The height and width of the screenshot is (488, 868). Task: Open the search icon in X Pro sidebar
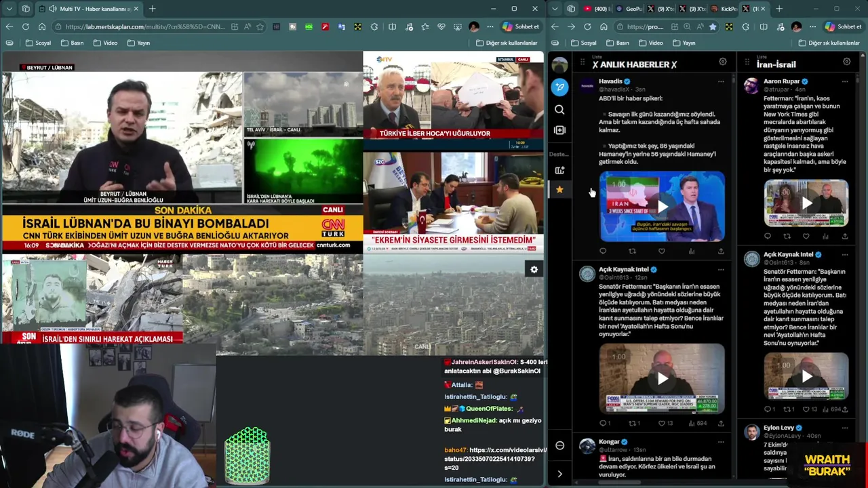point(559,109)
